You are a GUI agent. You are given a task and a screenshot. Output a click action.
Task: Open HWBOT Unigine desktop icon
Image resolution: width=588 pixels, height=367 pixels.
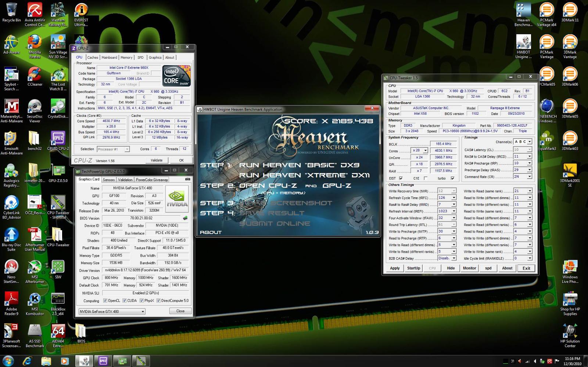524,47
